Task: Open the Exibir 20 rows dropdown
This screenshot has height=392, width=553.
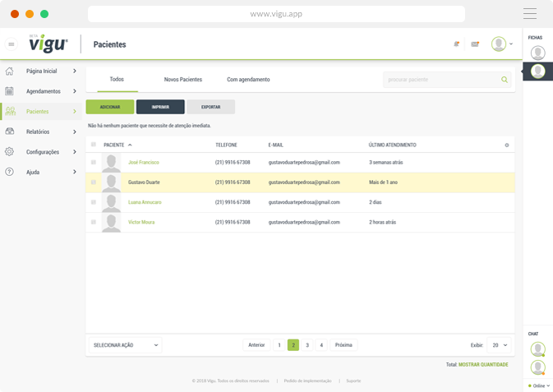Action: pyautogui.click(x=499, y=345)
